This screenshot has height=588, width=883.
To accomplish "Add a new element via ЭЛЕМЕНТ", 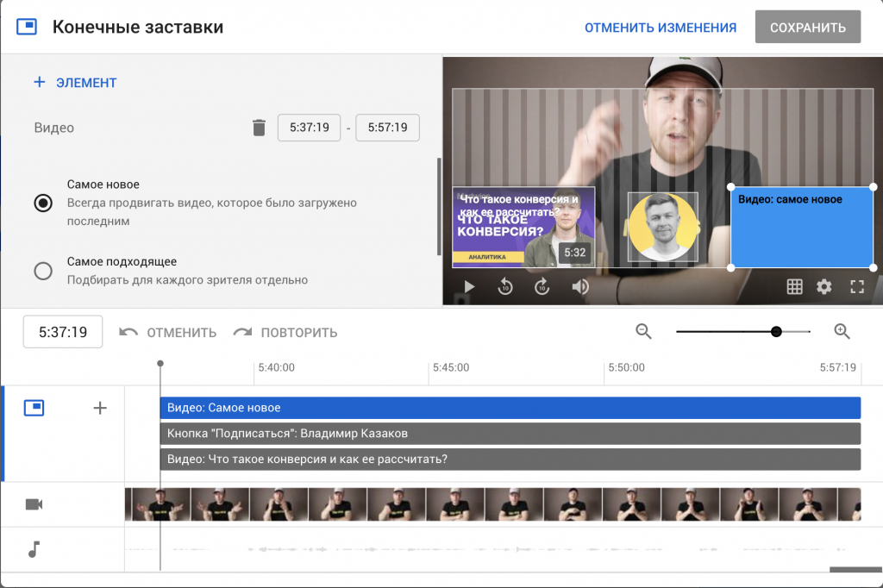I will [x=76, y=82].
